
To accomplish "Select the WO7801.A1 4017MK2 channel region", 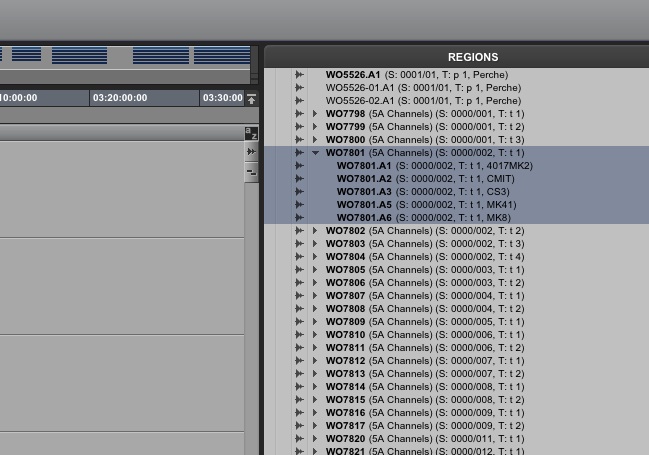I will (434, 166).
